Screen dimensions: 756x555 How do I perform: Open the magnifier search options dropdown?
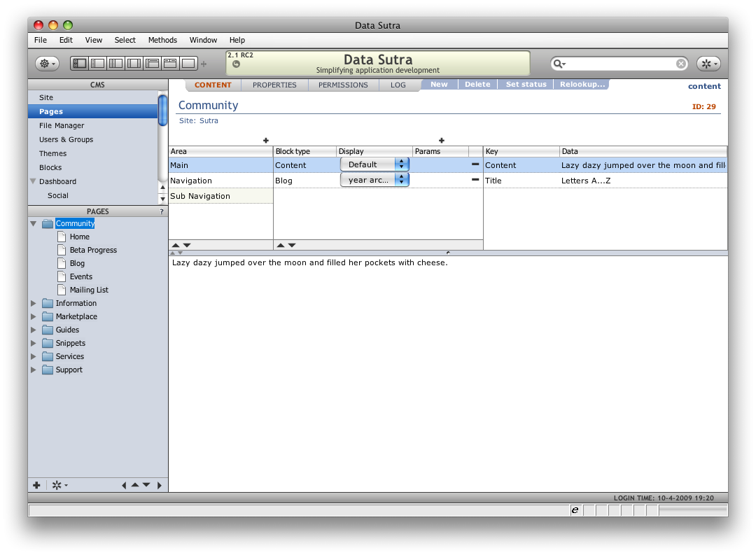pos(559,64)
